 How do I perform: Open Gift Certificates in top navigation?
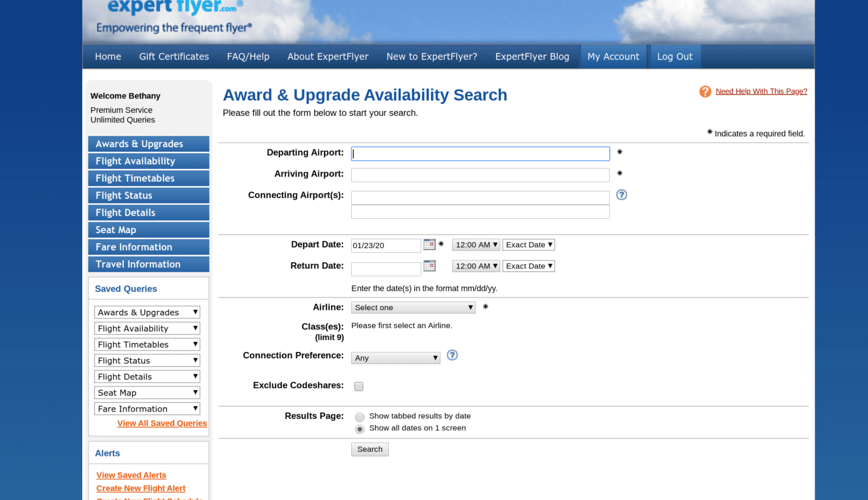[174, 57]
